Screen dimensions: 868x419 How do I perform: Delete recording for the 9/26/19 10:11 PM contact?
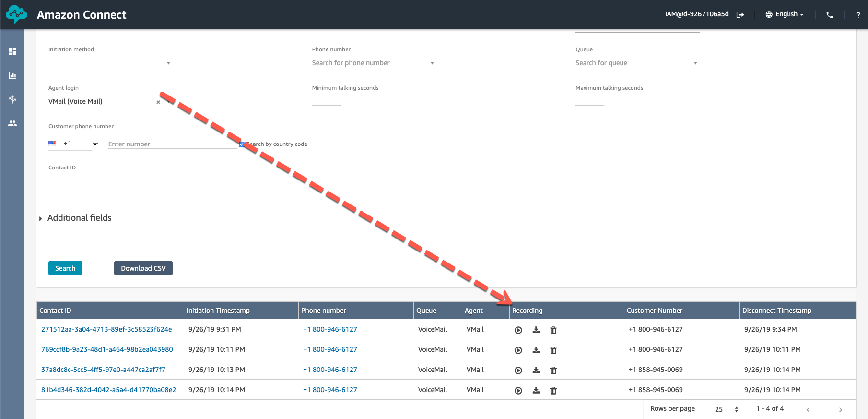[553, 350]
